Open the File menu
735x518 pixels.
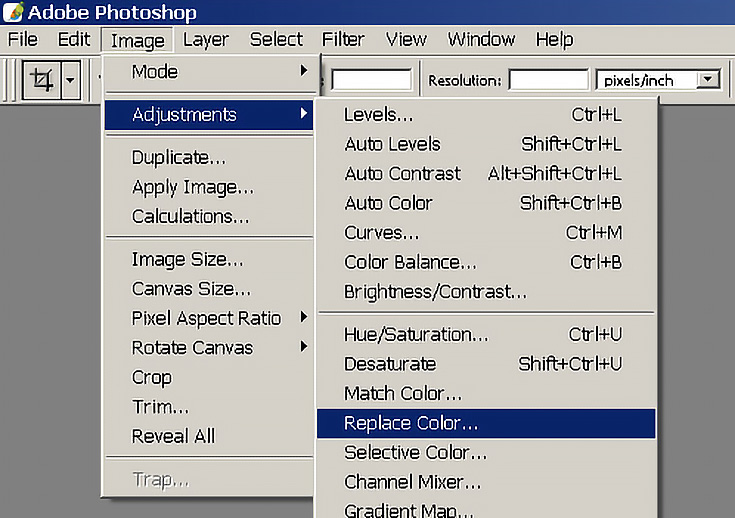[22, 39]
